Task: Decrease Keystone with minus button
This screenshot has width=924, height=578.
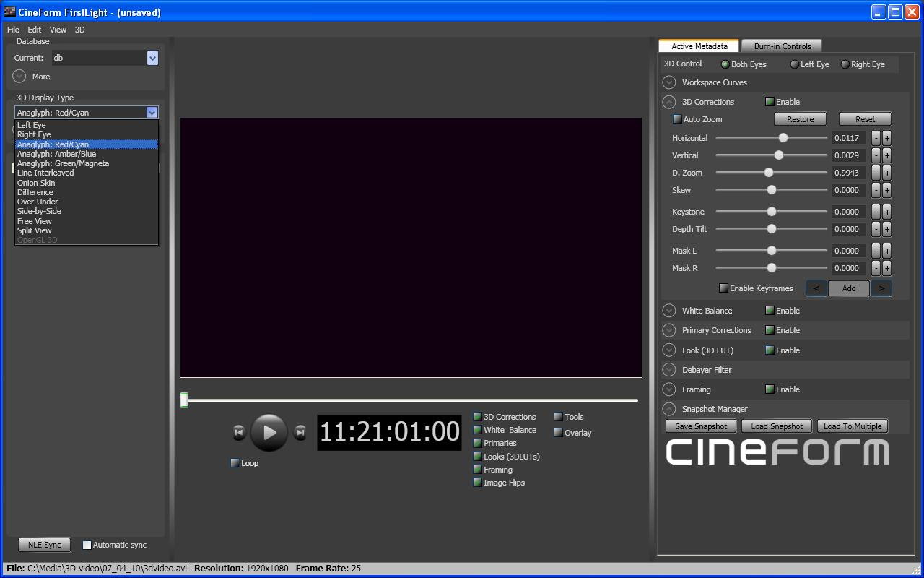Action: click(x=876, y=212)
